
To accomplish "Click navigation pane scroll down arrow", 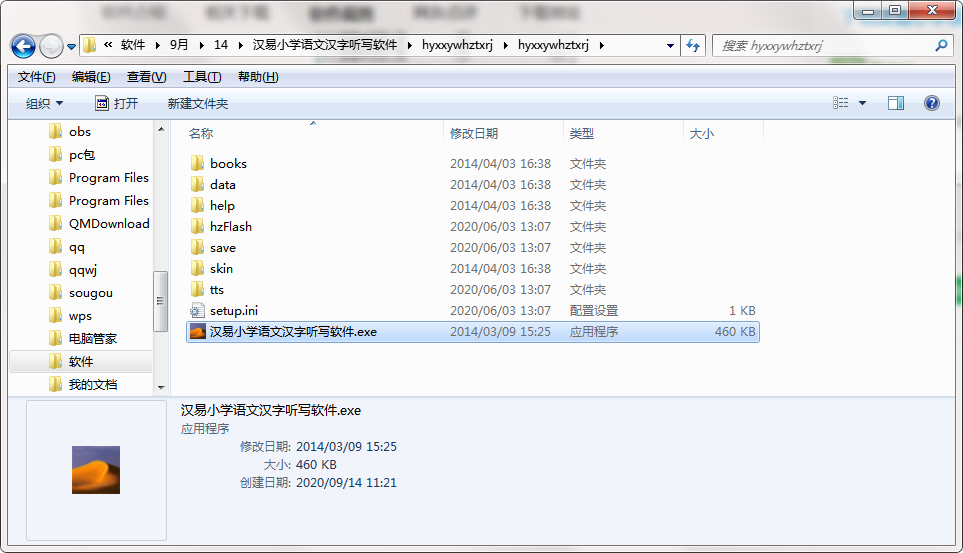I will point(161,387).
